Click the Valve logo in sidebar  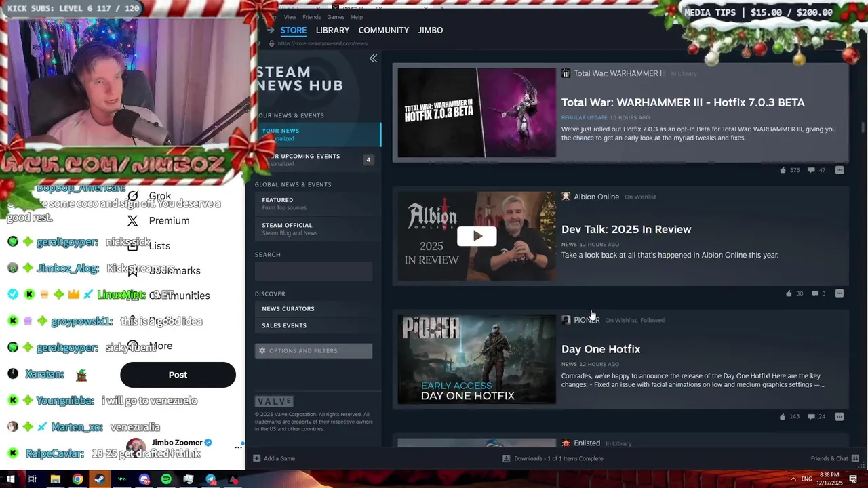(x=274, y=401)
